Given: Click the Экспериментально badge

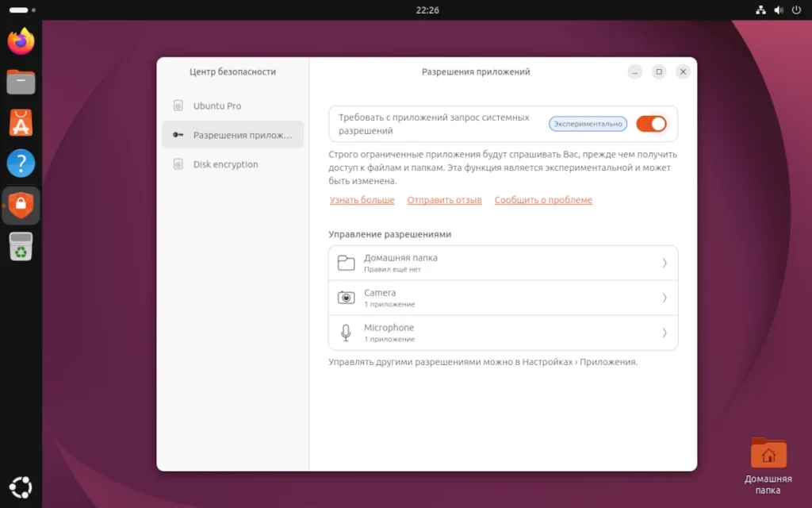Looking at the screenshot, I should coord(588,124).
